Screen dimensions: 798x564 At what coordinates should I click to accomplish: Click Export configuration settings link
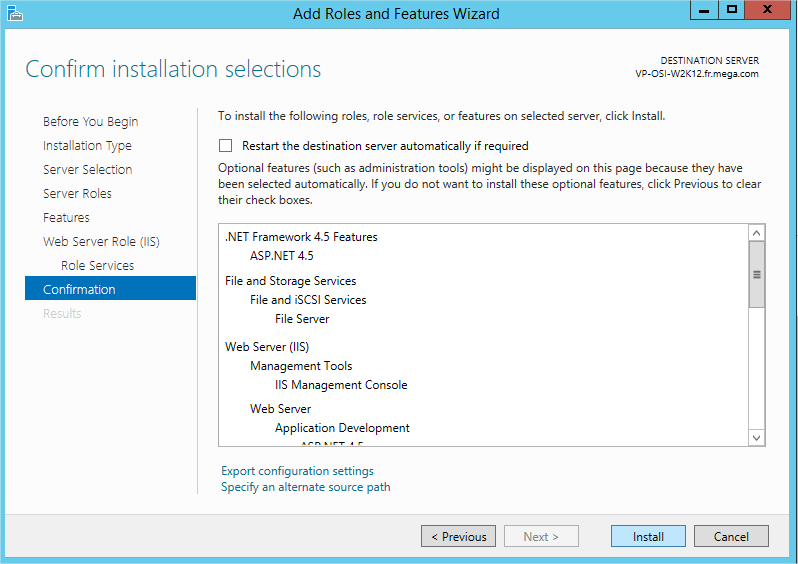(297, 471)
